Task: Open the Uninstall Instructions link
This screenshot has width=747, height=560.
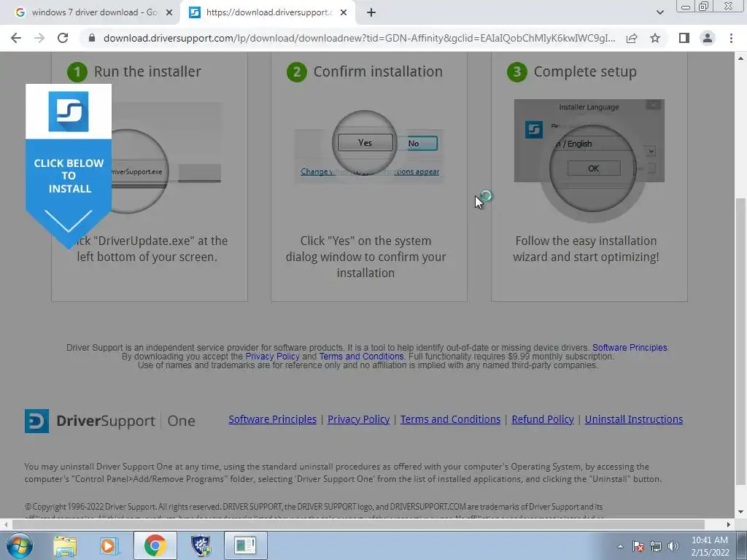Action: (634, 419)
